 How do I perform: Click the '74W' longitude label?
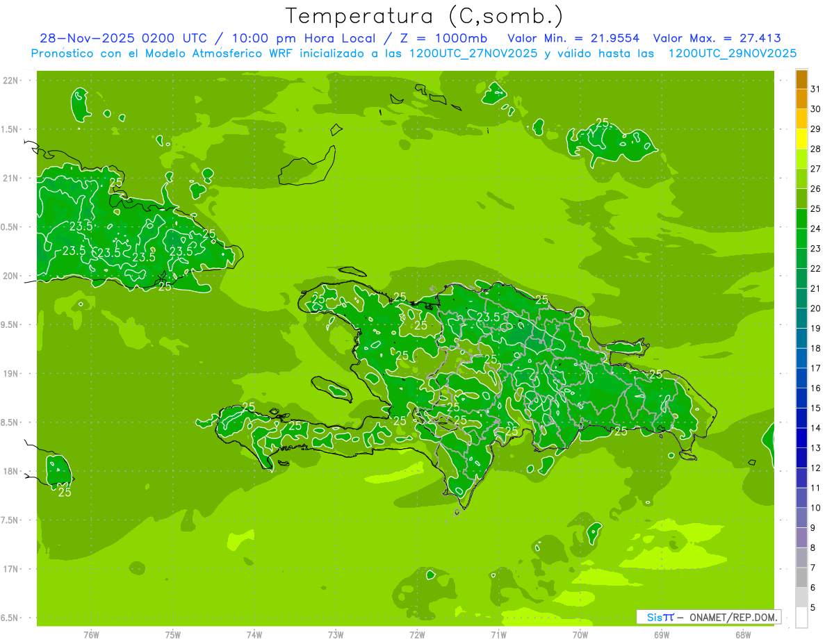(254, 634)
